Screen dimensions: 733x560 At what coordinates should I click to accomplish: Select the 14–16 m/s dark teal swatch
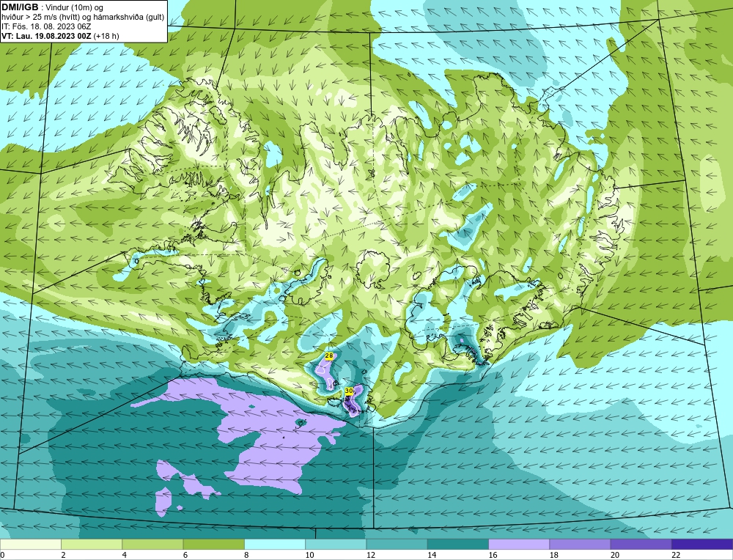click(x=457, y=545)
